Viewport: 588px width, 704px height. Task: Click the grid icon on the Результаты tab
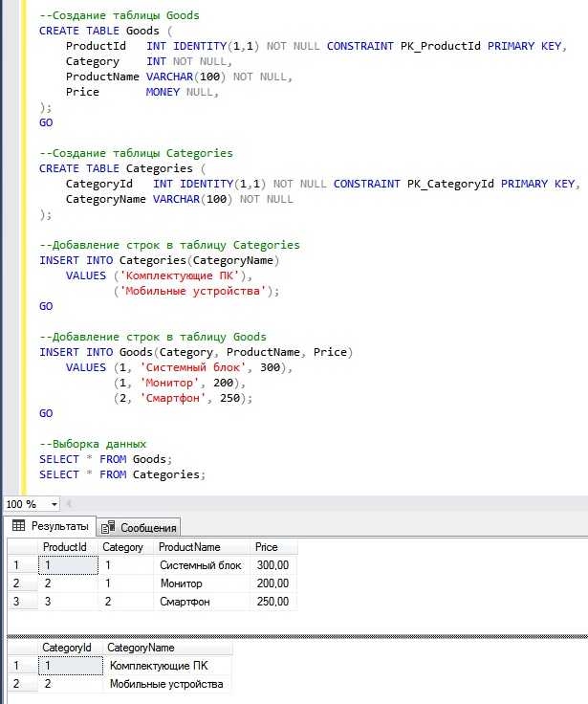(19, 526)
